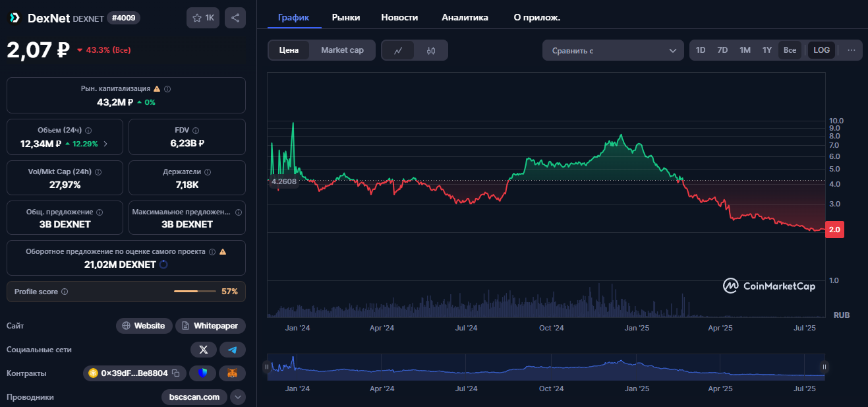Screen dimensions: 868x407
Task: Click the 4.2608 baseline price label
Action: (x=284, y=181)
